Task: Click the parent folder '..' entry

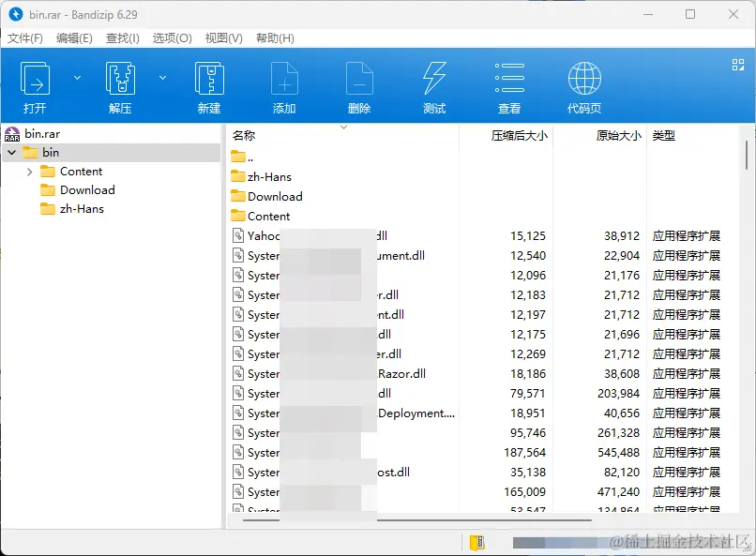Action: [243, 158]
